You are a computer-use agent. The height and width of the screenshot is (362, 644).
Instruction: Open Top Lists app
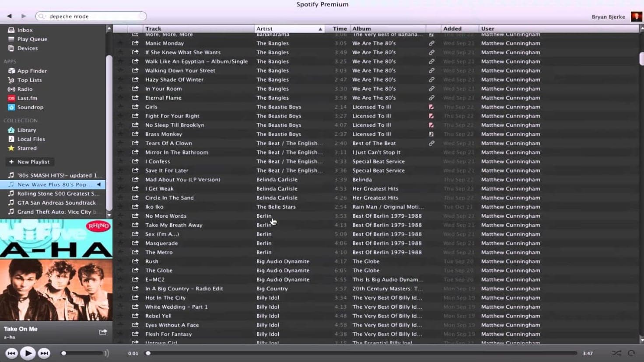29,80
